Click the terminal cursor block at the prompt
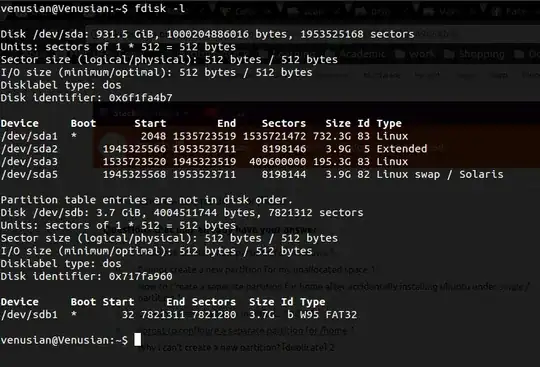 click(137, 339)
